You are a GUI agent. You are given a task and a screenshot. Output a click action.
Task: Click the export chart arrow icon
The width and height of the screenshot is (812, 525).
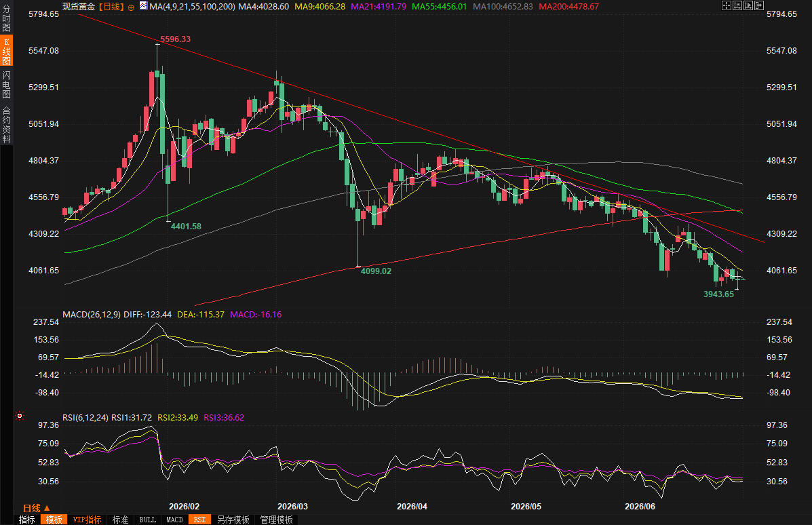click(759, 5)
